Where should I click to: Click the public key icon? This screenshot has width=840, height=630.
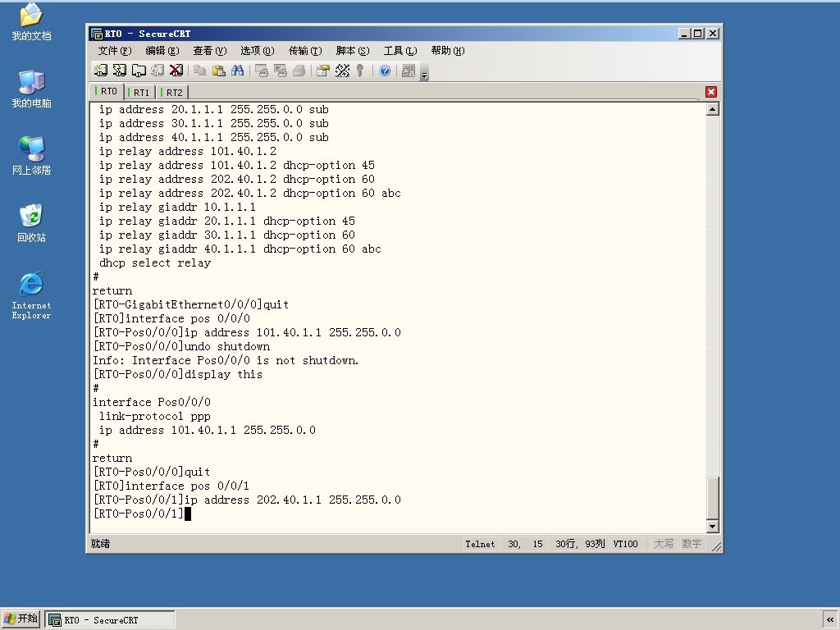click(x=361, y=71)
